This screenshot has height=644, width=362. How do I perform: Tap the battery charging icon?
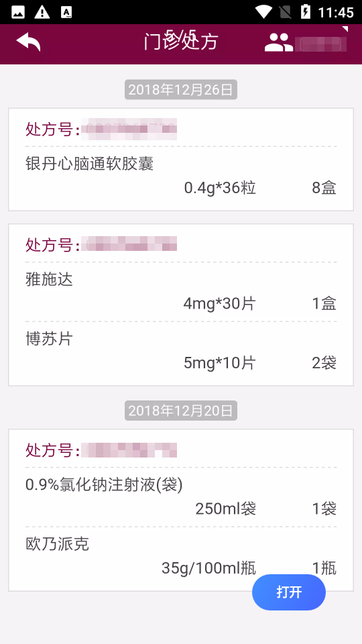[306, 12]
